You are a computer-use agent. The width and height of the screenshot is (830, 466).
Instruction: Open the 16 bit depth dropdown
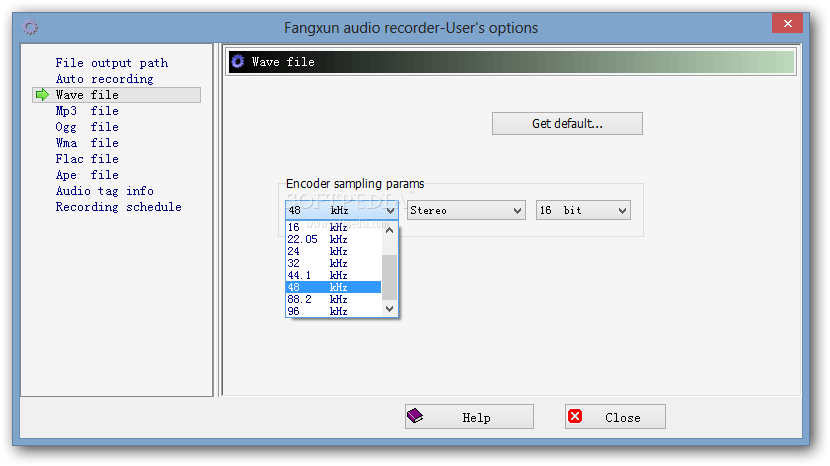(x=583, y=210)
